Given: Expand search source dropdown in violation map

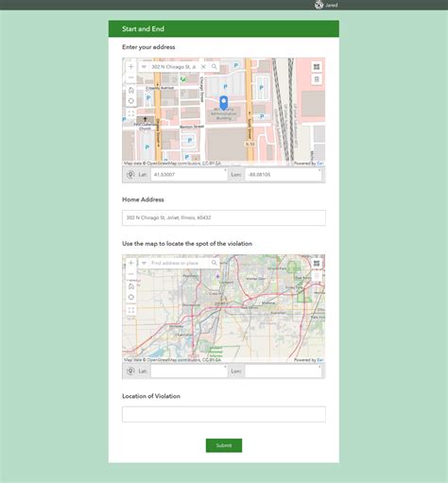Looking at the screenshot, I should point(144,263).
